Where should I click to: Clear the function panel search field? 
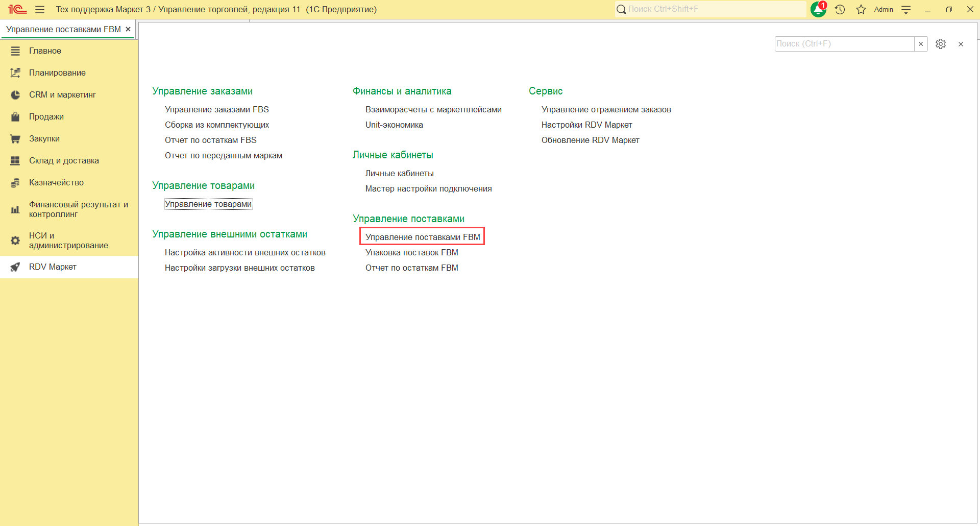921,44
